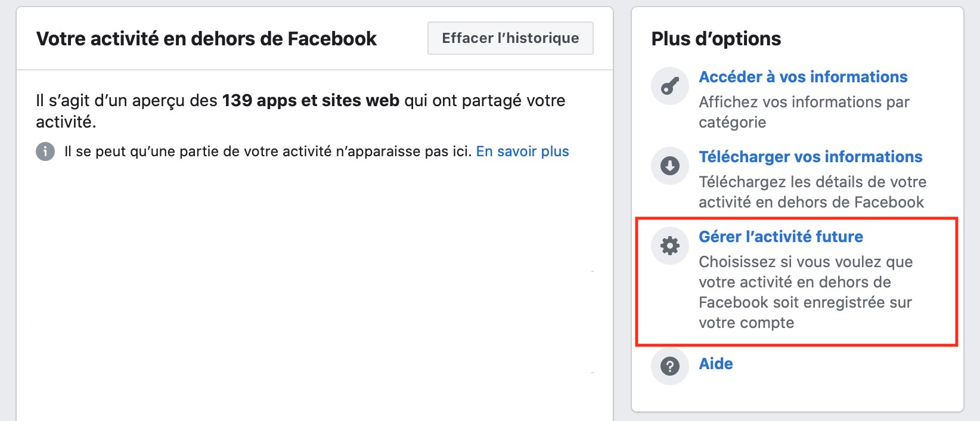The width and height of the screenshot is (980, 421).
Task: Click the Effacer l'historique button
Action: click(510, 38)
